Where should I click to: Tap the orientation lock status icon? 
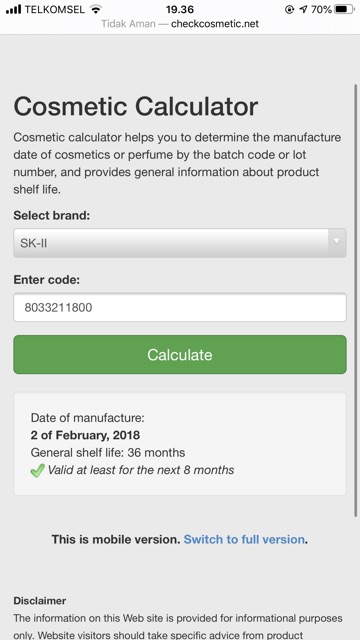(x=289, y=9)
